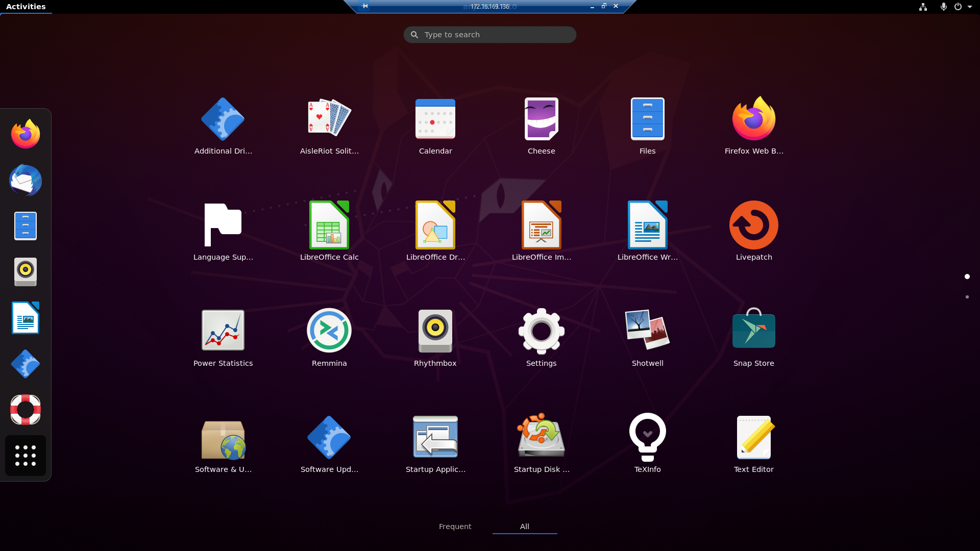Open Livepatch

coord(754,232)
